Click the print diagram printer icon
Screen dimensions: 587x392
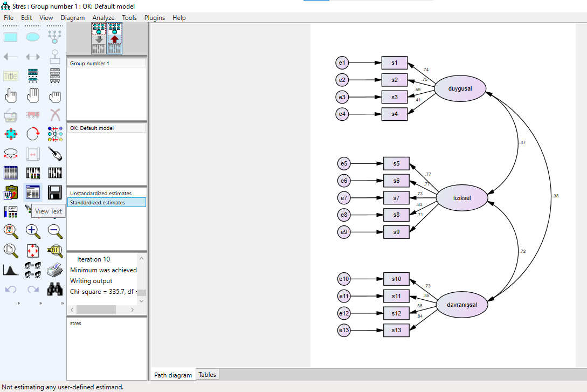point(54,270)
